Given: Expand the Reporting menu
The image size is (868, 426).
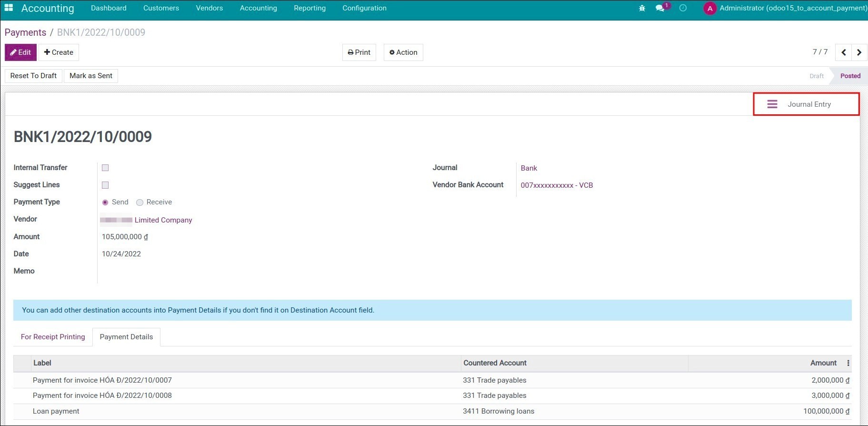Looking at the screenshot, I should click(x=309, y=8).
